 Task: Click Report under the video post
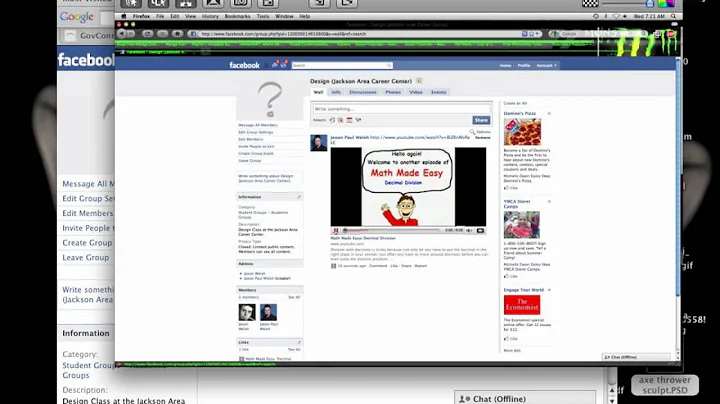421,266
